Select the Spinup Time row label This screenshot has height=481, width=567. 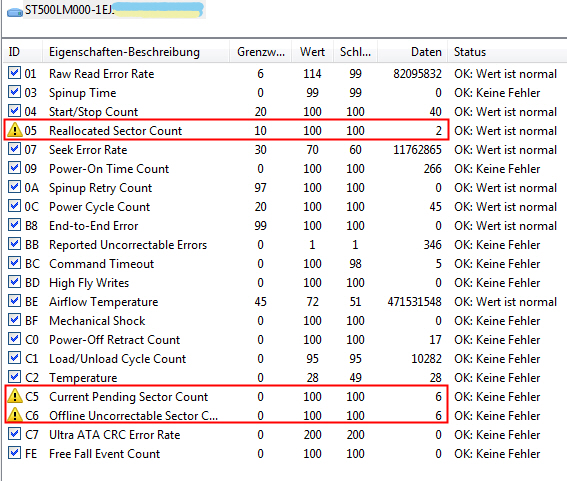click(83, 93)
